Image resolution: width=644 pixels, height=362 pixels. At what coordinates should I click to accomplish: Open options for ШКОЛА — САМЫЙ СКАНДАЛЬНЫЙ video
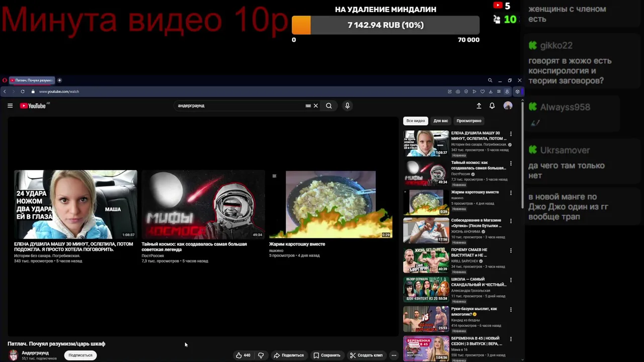(511, 280)
